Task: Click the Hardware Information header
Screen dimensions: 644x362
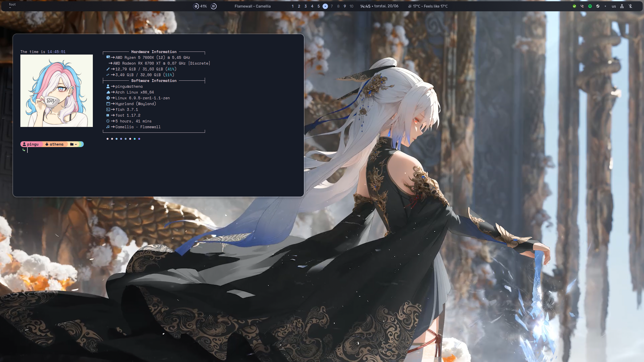Action: pyautogui.click(x=154, y=52)
